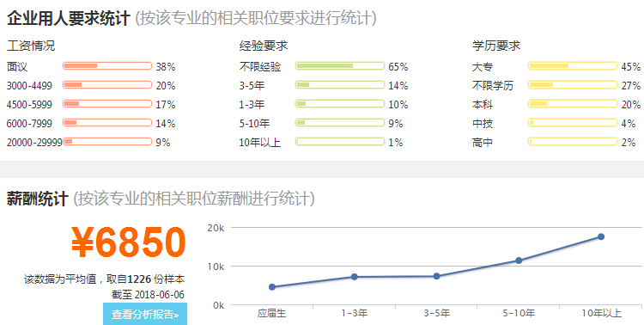
Task: Click the 高中 education label
Action: (x=483, y=143)
